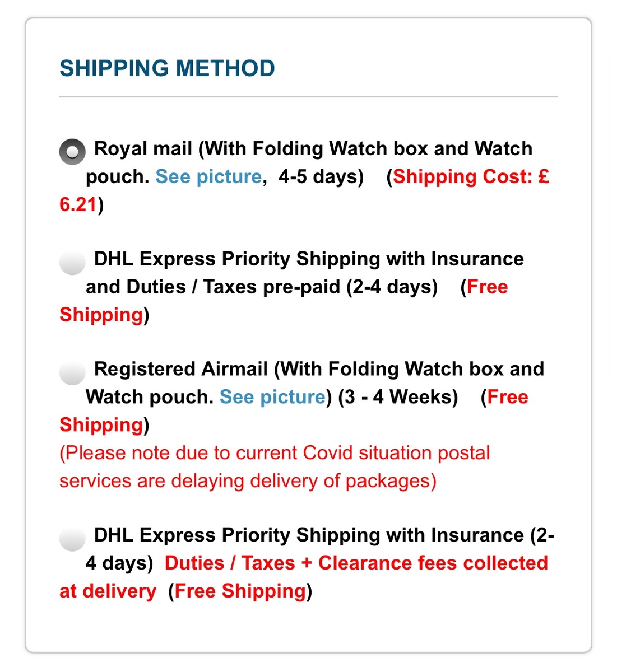The image size is (617, 672).
Task: Pick DHL Express duties collected at delivery radio
Action: pyautogui.click(x=72, y=538)
